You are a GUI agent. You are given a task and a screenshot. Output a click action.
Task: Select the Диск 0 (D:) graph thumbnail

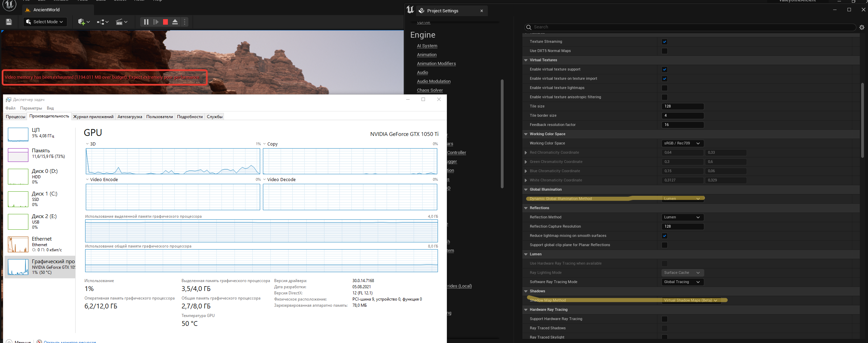click(x=18, y=177)
